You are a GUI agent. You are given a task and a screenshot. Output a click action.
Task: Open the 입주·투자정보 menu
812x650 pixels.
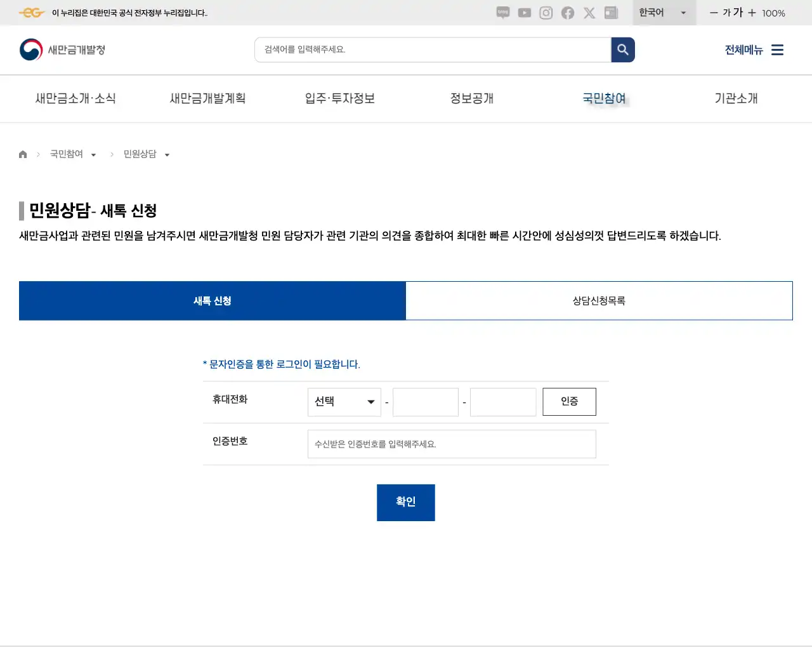point(340,98)
